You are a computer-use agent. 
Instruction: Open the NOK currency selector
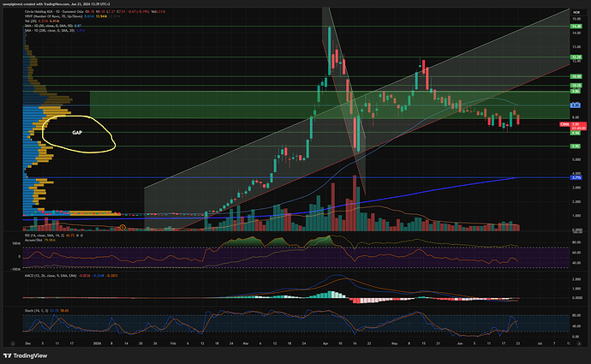[576, 12]
